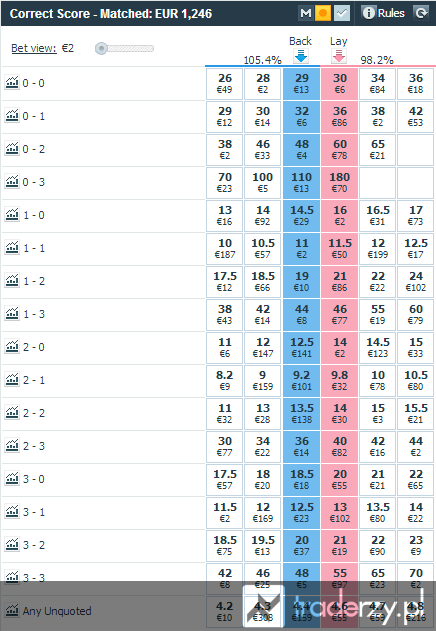Click the pink Lay all arrow icon
Image resolution: width=436 pixels, height=631 pixels.
[x=339, y=56]
